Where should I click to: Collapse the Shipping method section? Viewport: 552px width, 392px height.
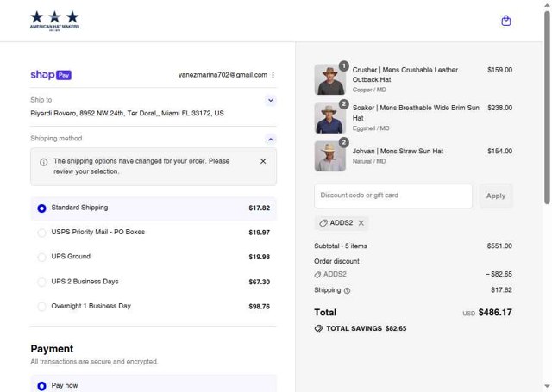click(x=270, y=140)
